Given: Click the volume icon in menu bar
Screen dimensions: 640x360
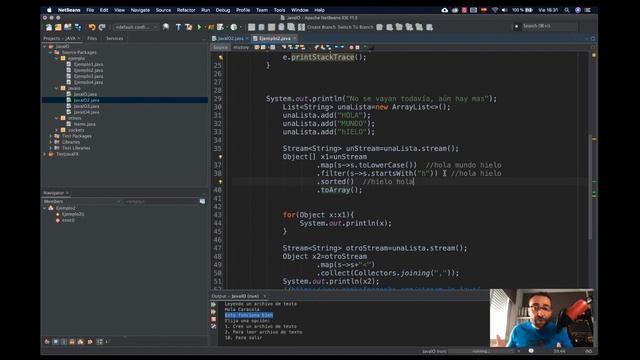Looking at the screenshot, I should click(x=504, y=10).
